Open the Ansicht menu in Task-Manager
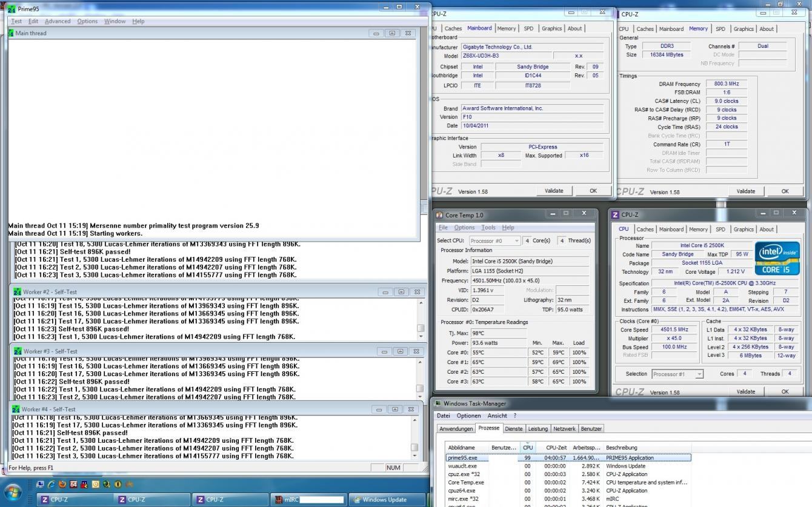 click(497, 416)
